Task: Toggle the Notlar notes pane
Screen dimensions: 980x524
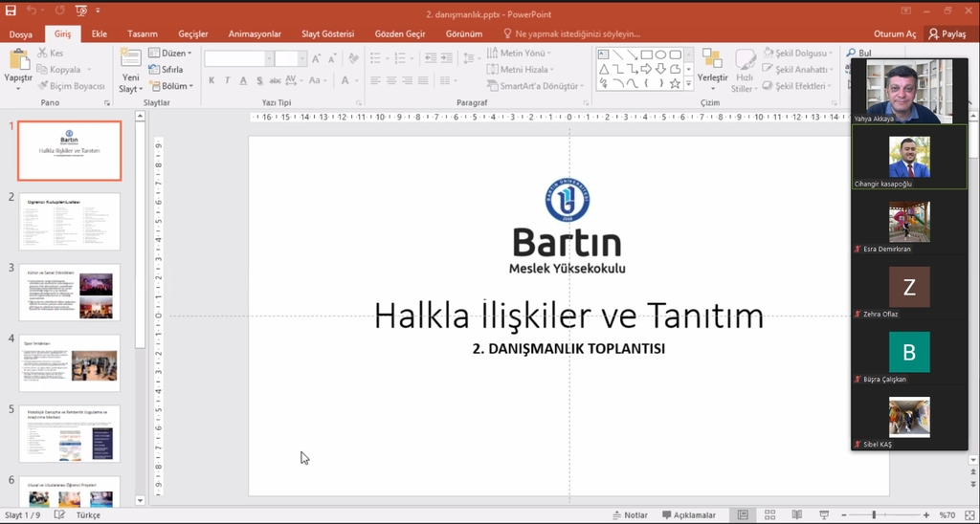Action: pyautogui.click(x=630, y=515)
